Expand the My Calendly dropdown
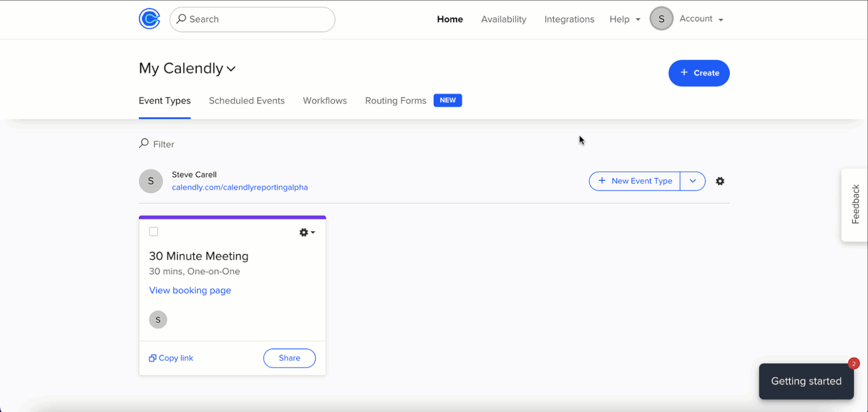Screen dimensions: 868x412 pyautogui.click(x=187, y=69)
